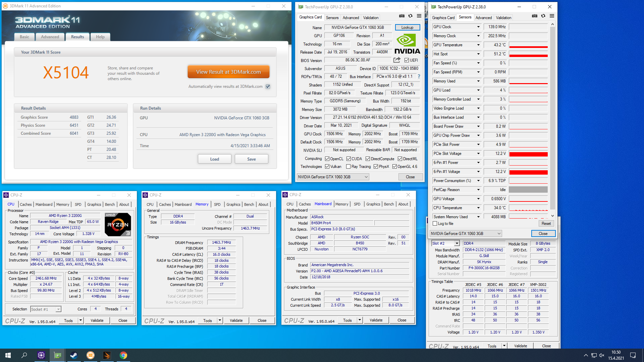Click the GPU-Z Sensors vertical scrollbar
This screenshot has height=362, width=644.
(x=552, y=120)
